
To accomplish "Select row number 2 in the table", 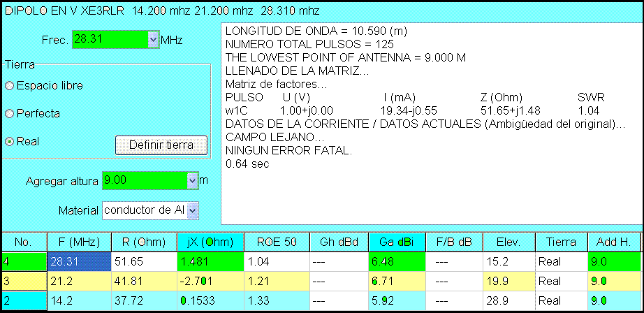I will tap(23, 300).
